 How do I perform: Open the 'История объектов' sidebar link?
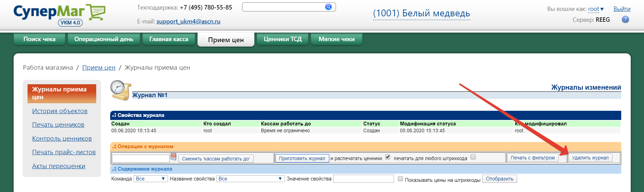60,111
